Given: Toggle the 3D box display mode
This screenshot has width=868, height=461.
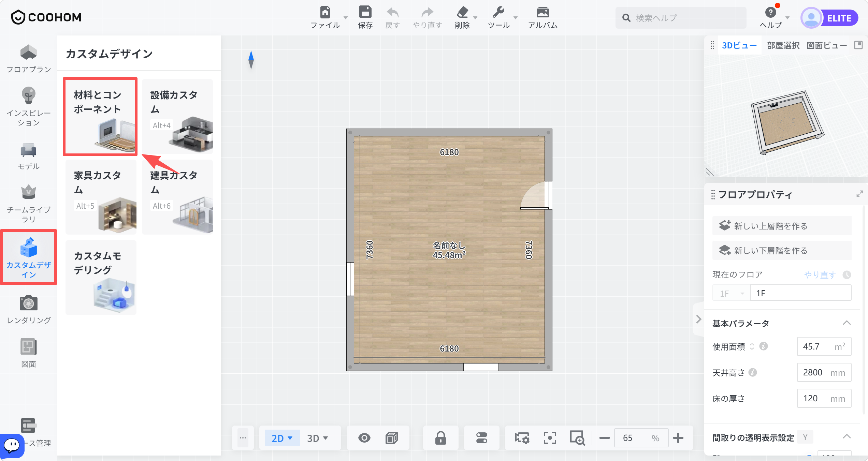Looking at the screenshot, I should point(392,438).
